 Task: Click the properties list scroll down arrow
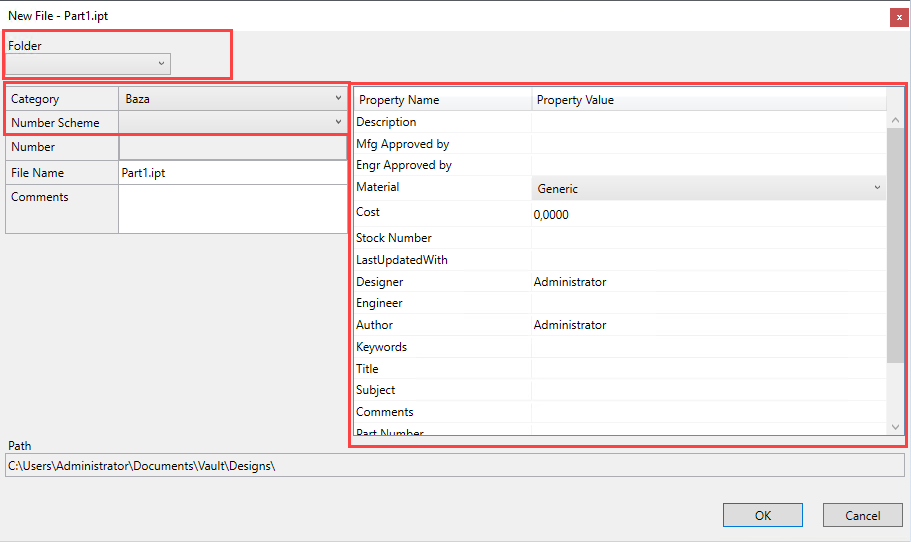895,427
